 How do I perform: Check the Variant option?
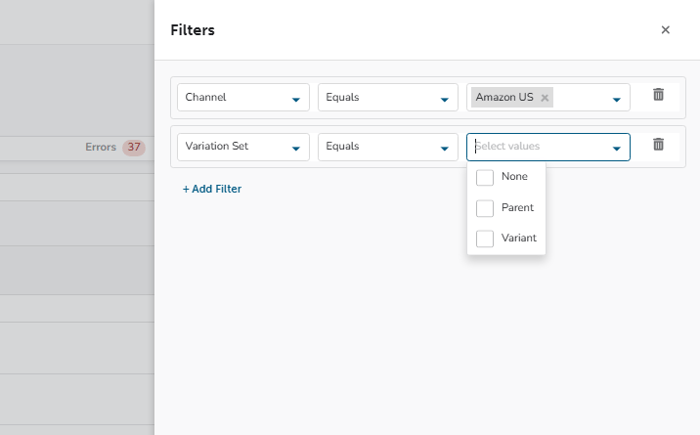pos(485,239)
